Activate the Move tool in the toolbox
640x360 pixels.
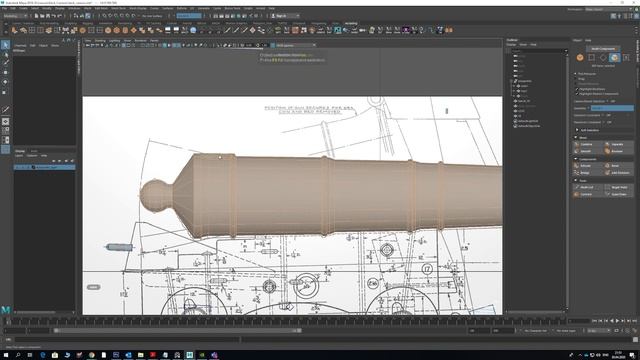5,72
